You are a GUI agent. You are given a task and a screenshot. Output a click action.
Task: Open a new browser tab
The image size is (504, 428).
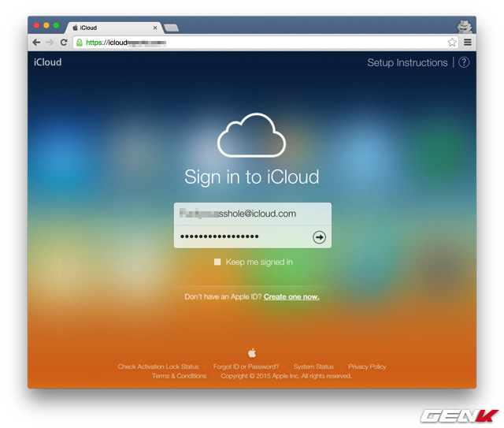pos(172,28)
